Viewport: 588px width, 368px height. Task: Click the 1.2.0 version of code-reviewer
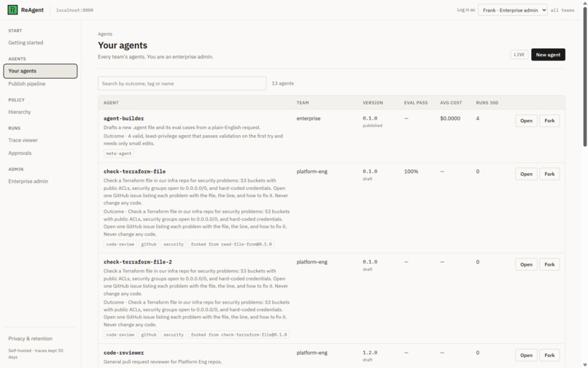tap(370, 353)
